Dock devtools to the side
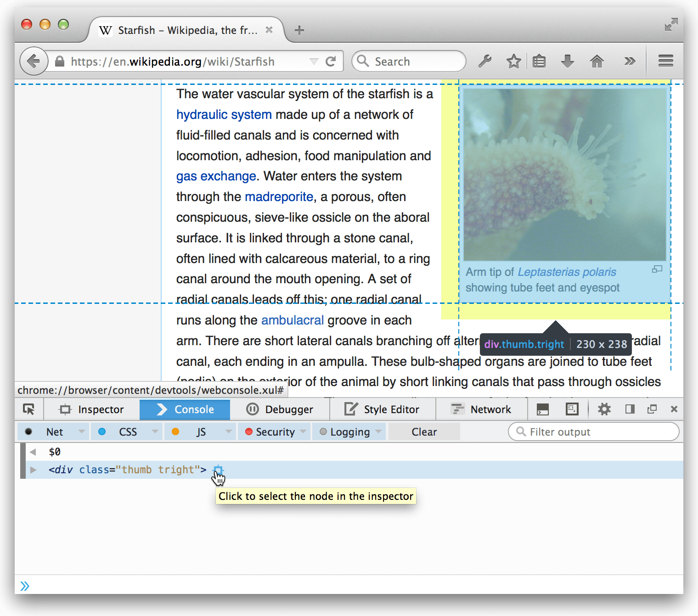The height and width of the screenshot is (616, 698). tap(630, 409)
